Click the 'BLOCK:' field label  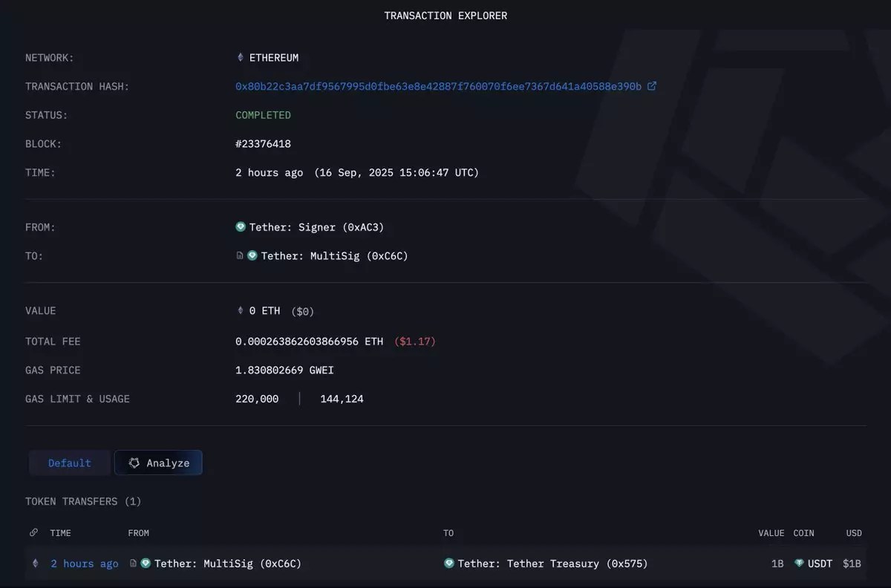(44, 144)
